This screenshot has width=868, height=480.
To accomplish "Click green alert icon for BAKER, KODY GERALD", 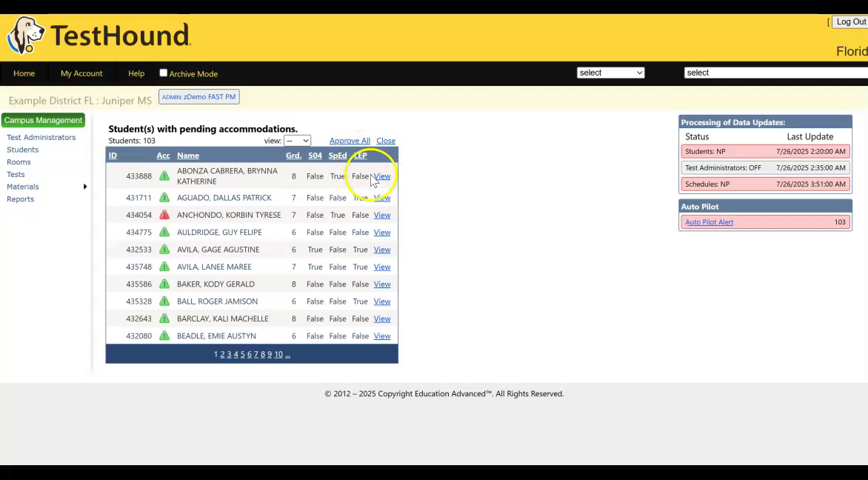I will click(x=164, y=284).
